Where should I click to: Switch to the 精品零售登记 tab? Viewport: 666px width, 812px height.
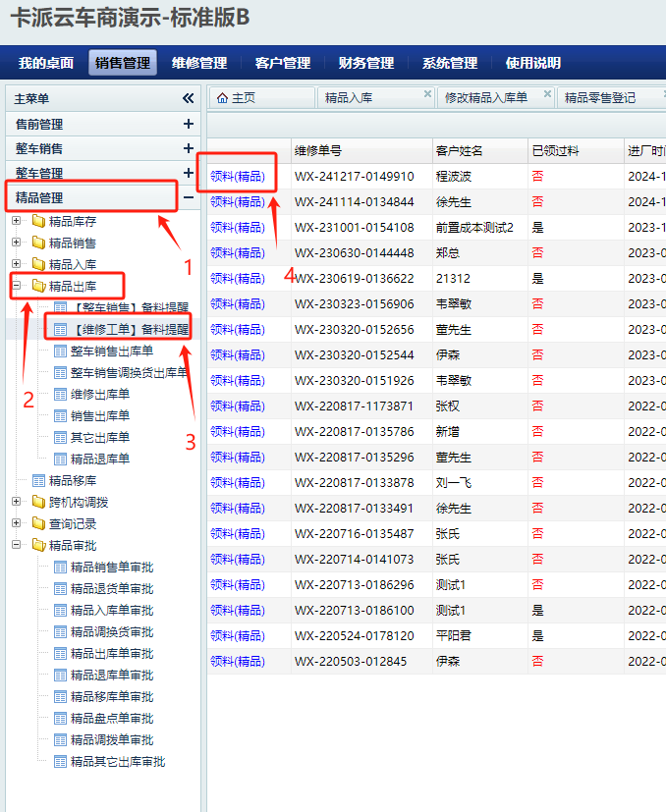pyautogui.click(x=599, y=98)
